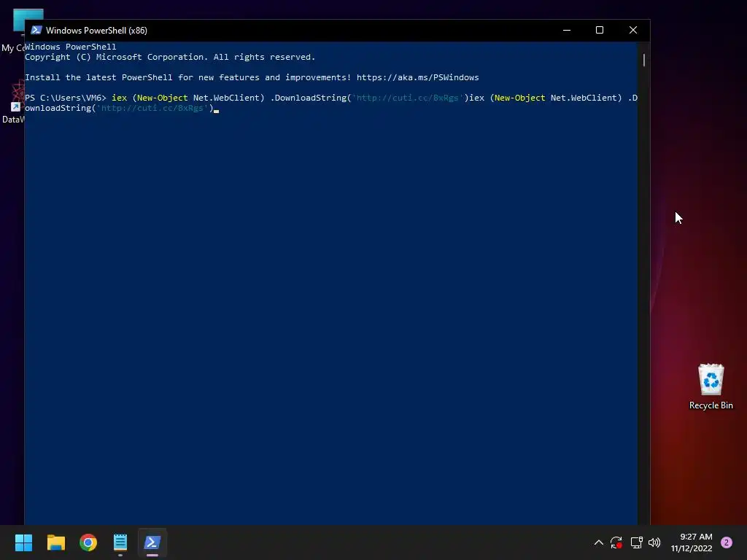Open the notification badge showing 2
The width and height of the screenshot is (747, 560).
coord(727,542)
